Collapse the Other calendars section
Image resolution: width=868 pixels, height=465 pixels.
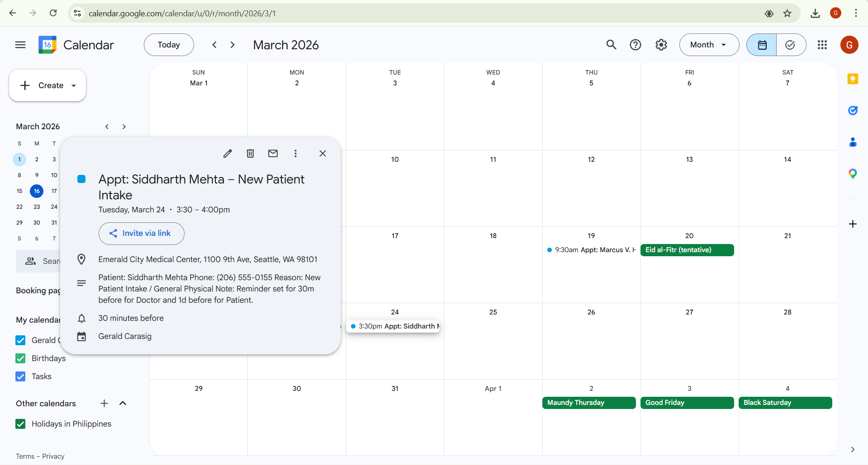pos(123,404)
